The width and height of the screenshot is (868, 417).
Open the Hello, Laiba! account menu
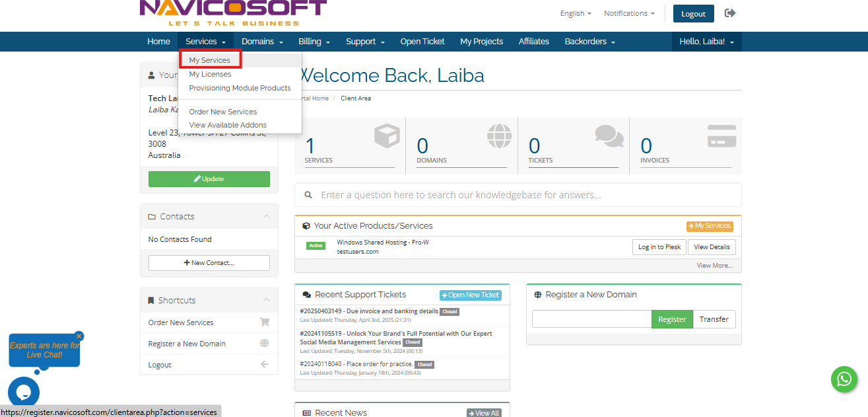706,42
